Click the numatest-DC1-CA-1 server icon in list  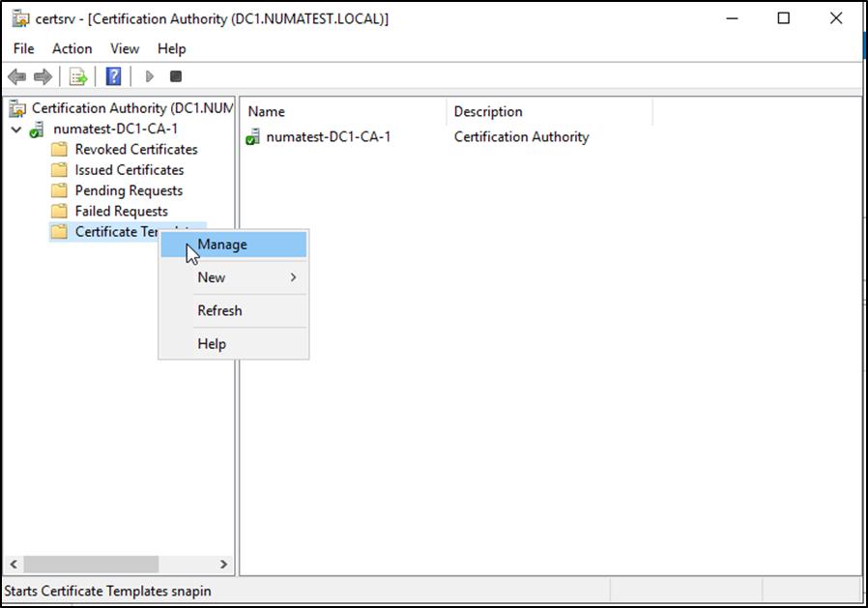click(252, 137)
